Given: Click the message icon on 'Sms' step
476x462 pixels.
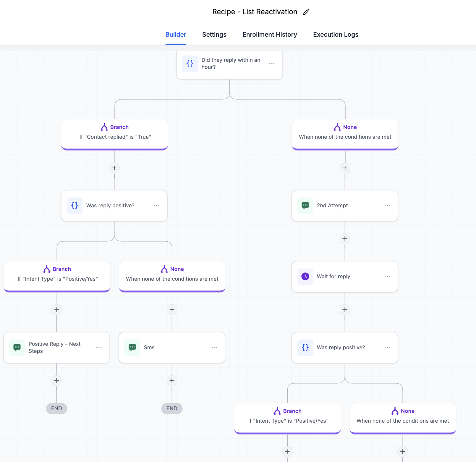Looking at the screenshot, I should 132,348.
